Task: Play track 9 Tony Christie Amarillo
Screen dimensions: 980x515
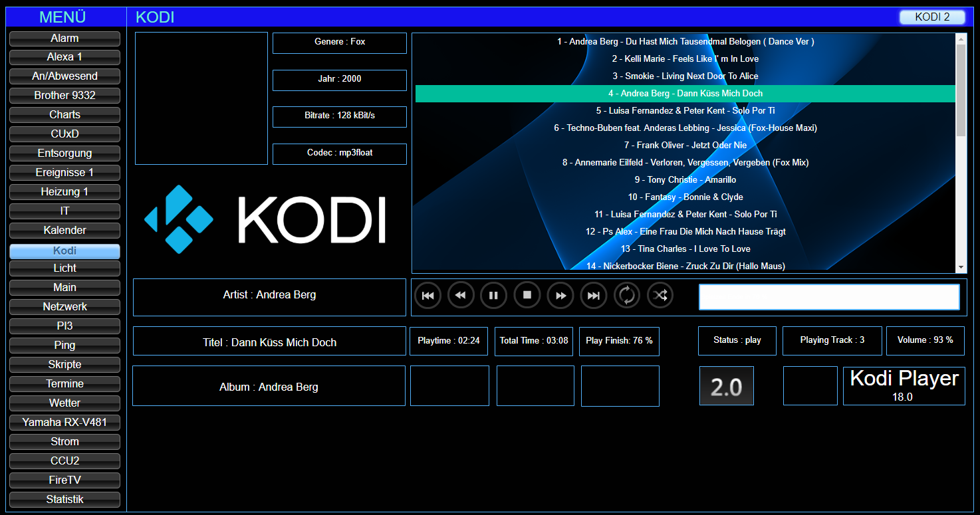Action: point(685,180)
